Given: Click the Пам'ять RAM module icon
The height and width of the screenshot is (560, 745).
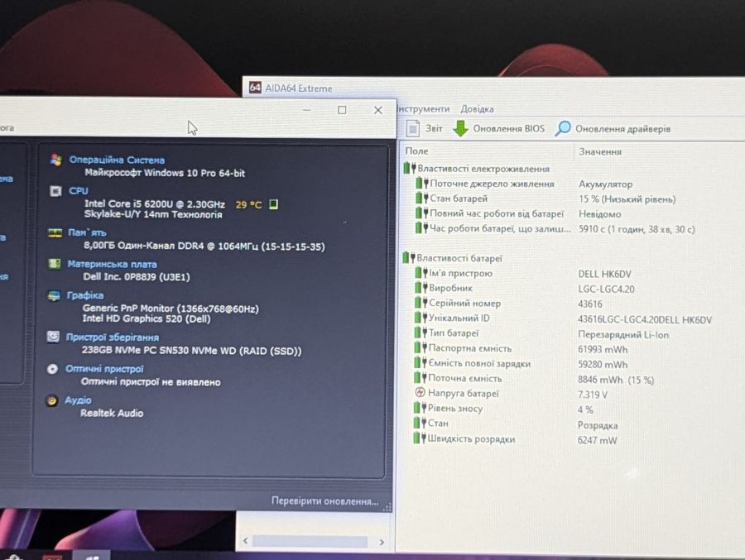Looking at the screenshot, I should (x=55, y=232).
